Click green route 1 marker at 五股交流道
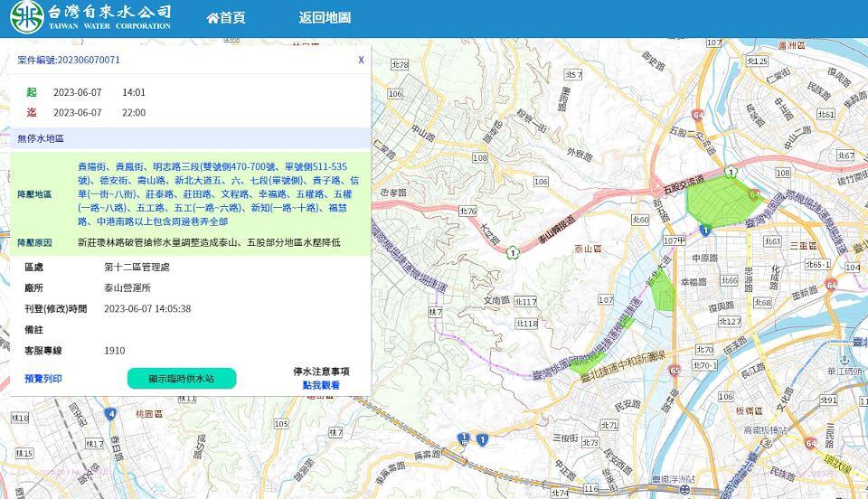Screen dimensions: 868x499 pos(739,170)
